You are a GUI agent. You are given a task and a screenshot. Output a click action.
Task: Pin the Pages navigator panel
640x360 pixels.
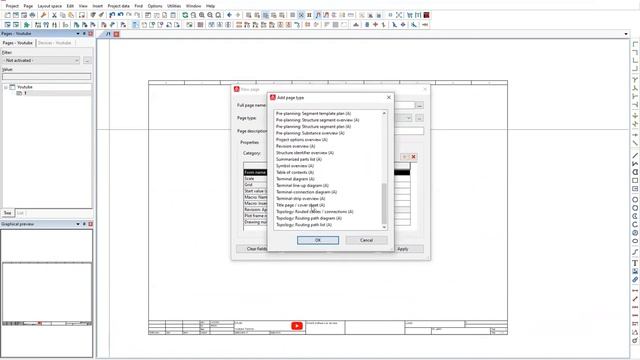point(84,33)
